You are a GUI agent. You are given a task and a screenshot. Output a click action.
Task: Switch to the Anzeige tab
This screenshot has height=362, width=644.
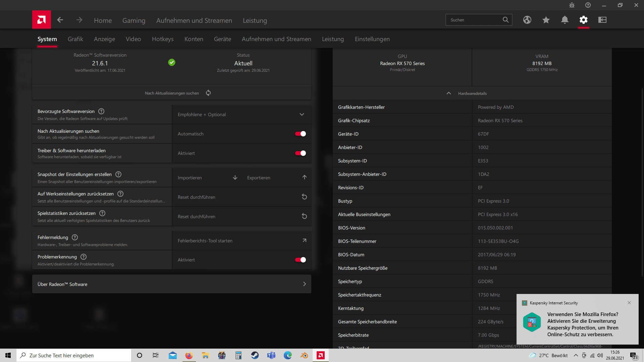point(104,39)
